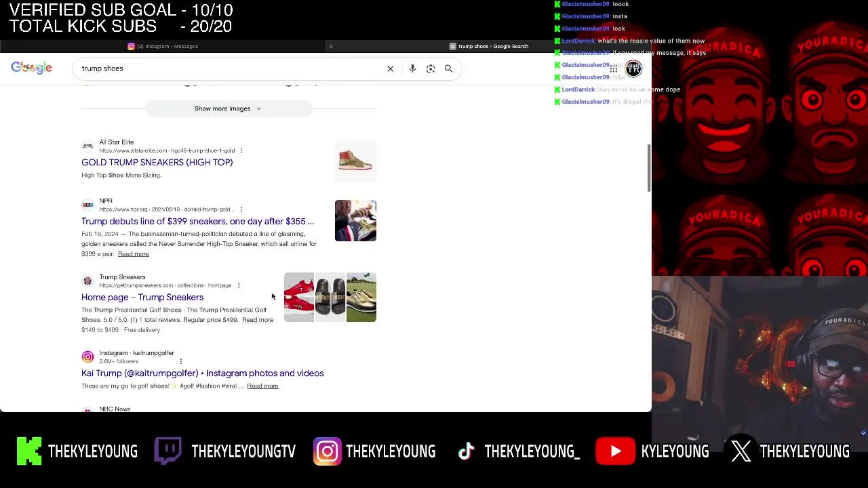Open options menu for Trump Sneakers result

pos(239,285)
